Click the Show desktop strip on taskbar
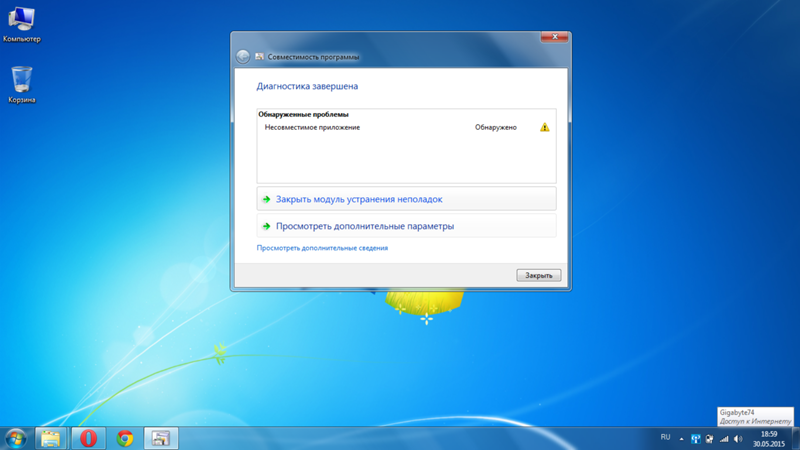Image resolution: width=800 pixels, height=450 pixels. [x=796, y=438]
